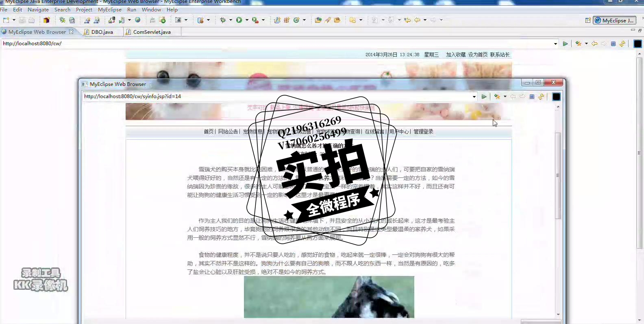Click the Open Perspective icon
This screenshot has height=324, width=644.
[x=588, y=20]
